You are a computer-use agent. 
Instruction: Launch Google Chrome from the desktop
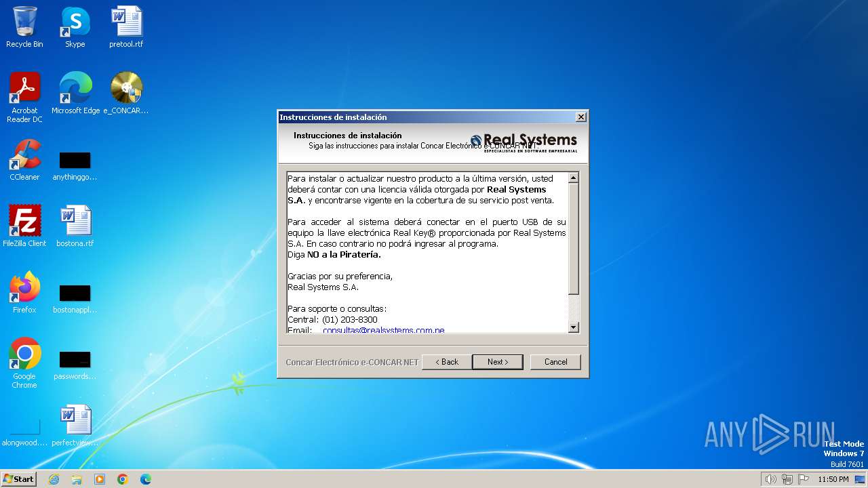coord(24,363)
